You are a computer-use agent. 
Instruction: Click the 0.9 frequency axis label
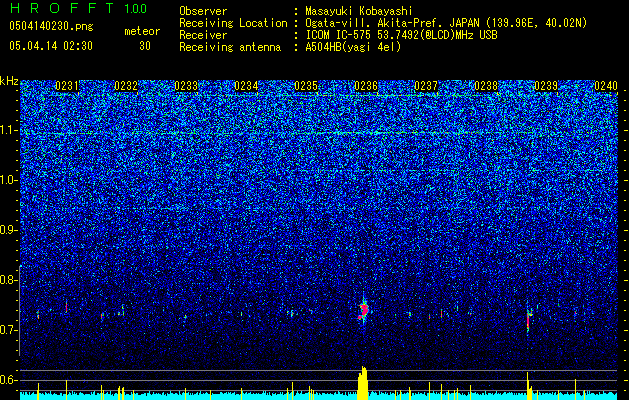tap(9, 230)
